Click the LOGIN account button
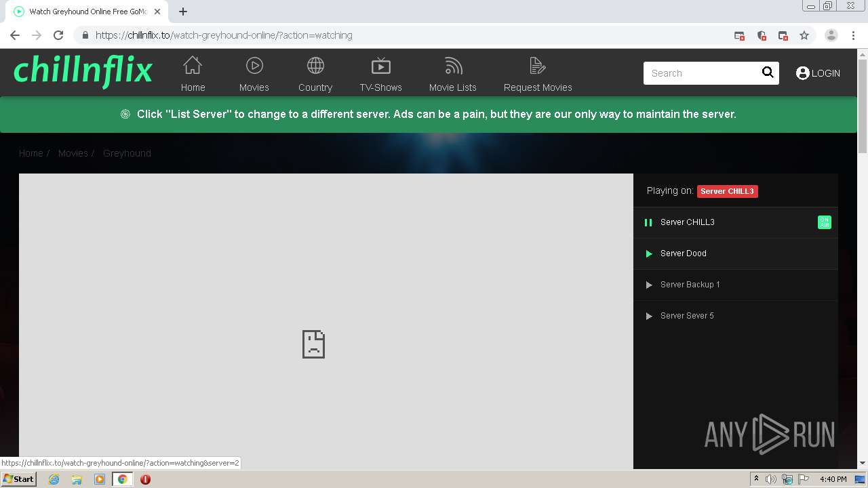This screenshot has height=488, width=868. (x=818, y=73)
